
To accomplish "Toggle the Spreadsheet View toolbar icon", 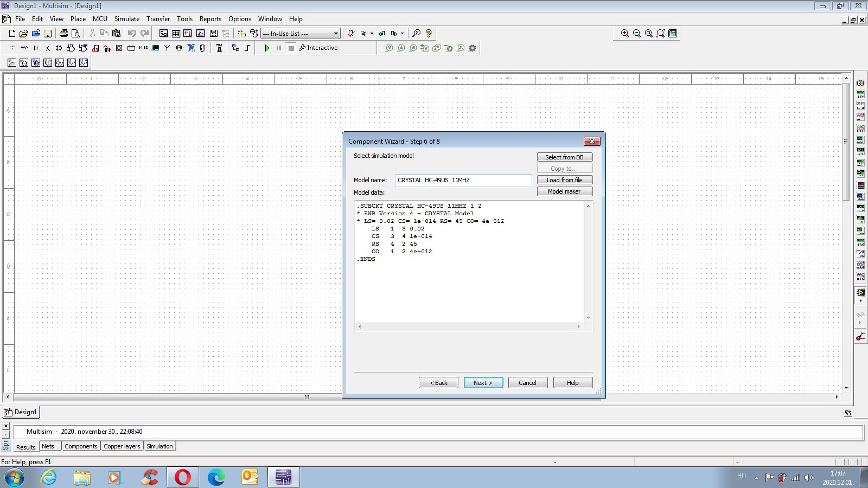I will [176, 34].
